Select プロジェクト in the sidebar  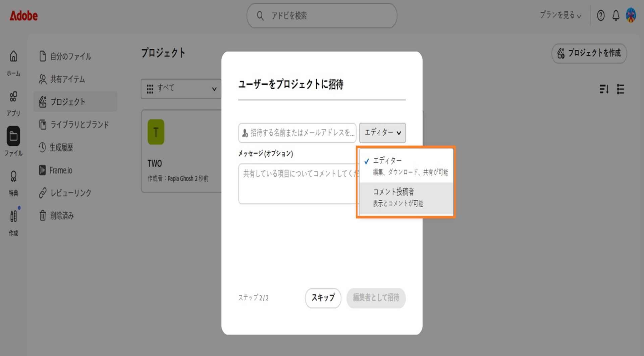pyautogui.click(x=75, y=102)
